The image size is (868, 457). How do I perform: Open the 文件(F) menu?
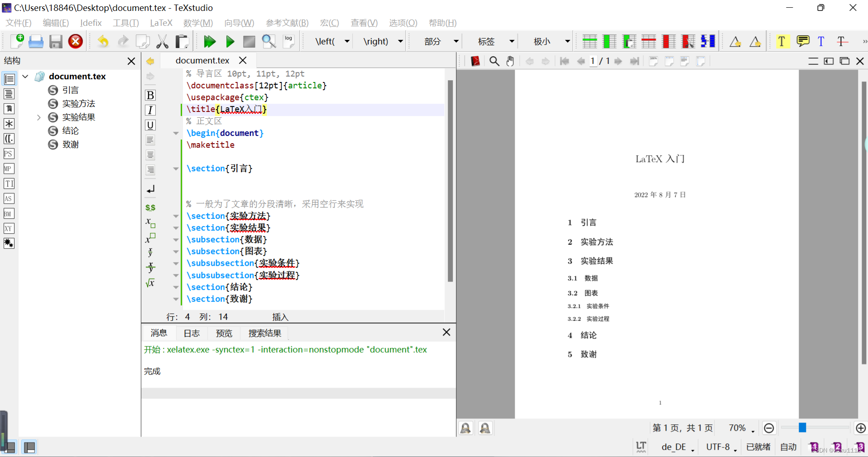(x=19, y=23)
